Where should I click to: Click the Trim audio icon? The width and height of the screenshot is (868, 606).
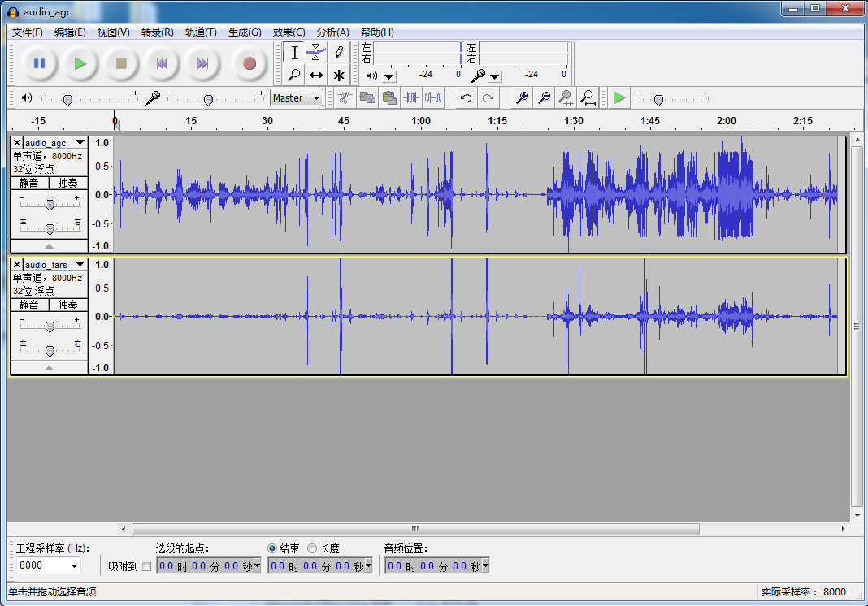[410, 98]
